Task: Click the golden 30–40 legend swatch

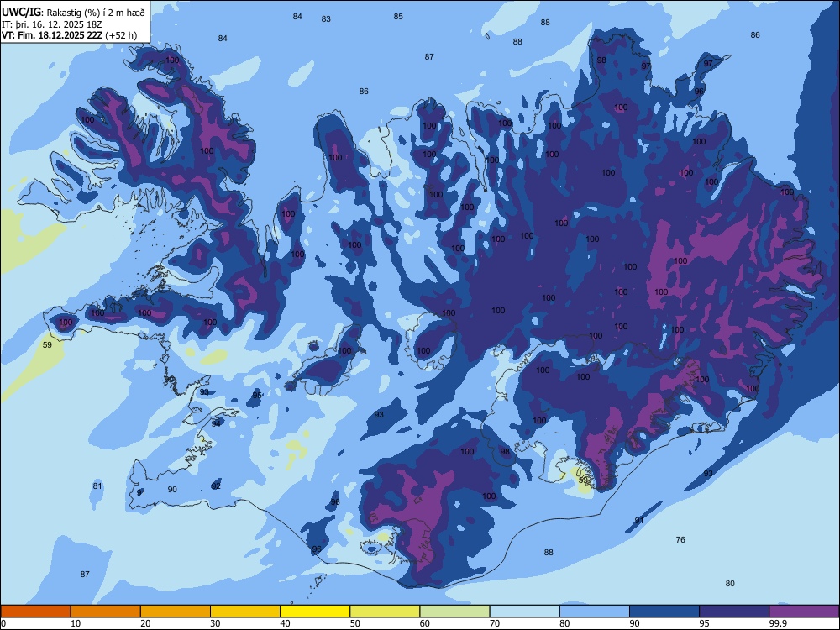Action: tap(245, 612)
